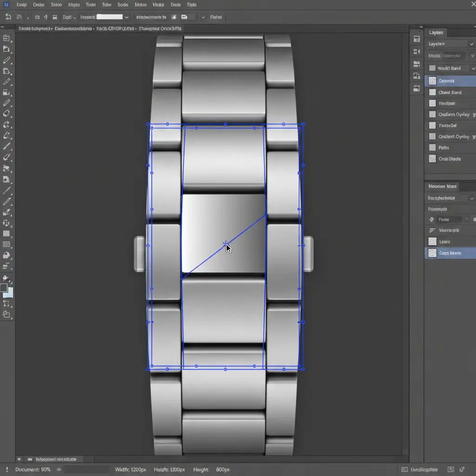The image size is (476, 476).
Task: Open the Stioo menu
Action: point(56,5)
